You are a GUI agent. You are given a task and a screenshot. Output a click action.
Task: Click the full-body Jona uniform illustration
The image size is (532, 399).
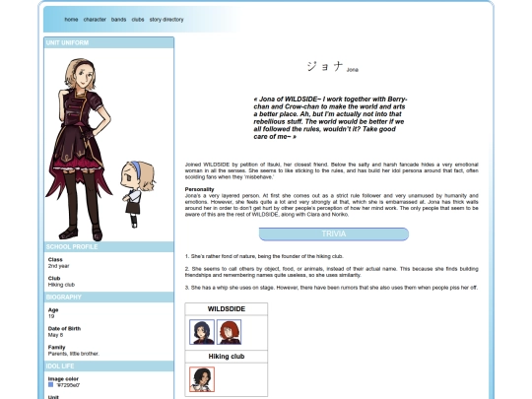(x=80, y=150)
